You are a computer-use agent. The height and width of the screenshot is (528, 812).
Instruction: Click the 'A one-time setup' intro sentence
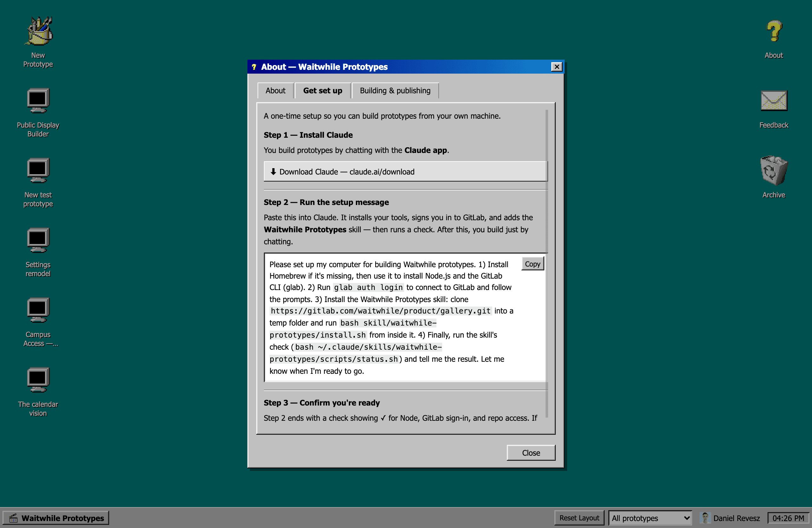point(382,116)
